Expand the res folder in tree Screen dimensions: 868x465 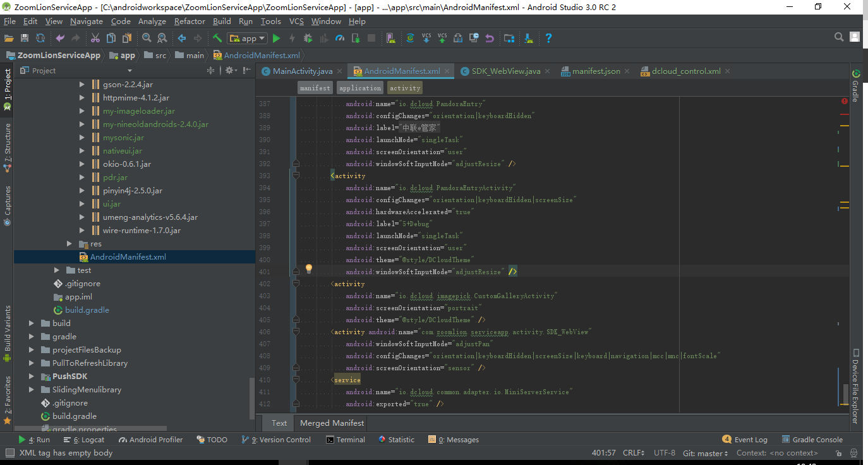click(x=69, y=243)
